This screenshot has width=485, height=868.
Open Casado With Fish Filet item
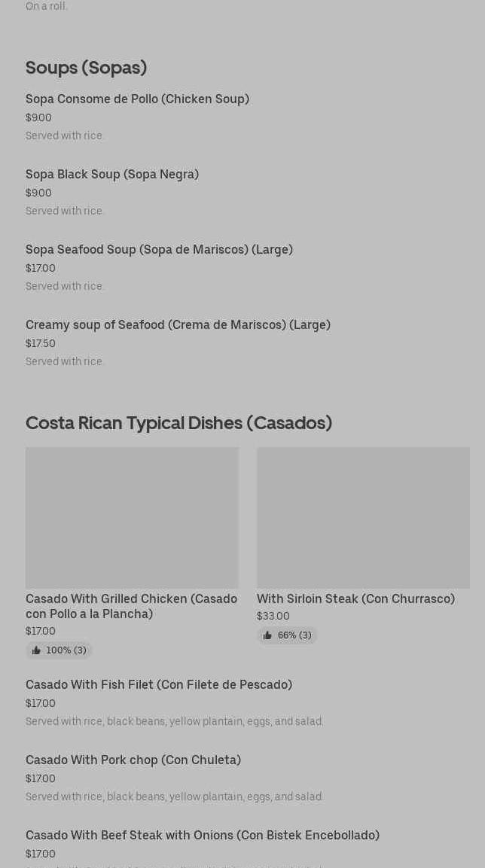pos(159,685)
